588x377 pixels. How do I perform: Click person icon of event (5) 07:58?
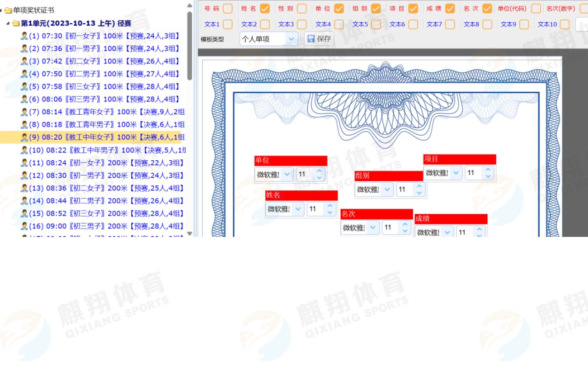click(x=24, y=86)
